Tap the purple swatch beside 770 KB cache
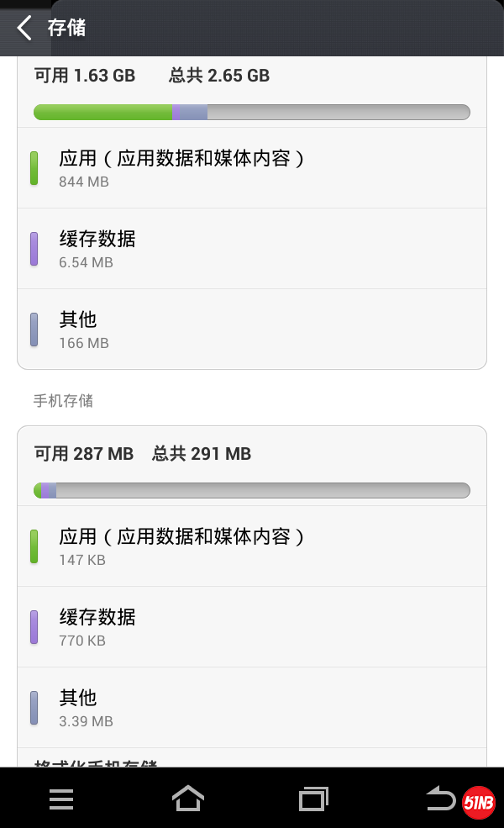 [34, 627]
